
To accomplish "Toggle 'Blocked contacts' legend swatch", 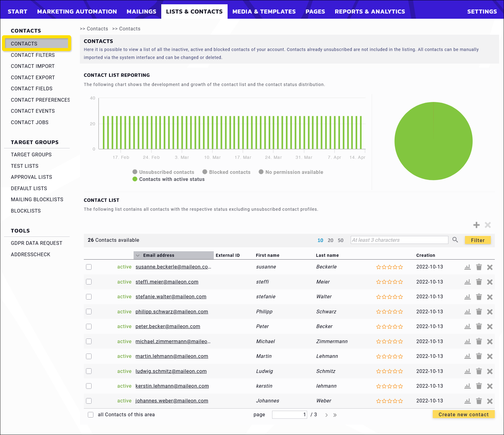I will (205, 172).
